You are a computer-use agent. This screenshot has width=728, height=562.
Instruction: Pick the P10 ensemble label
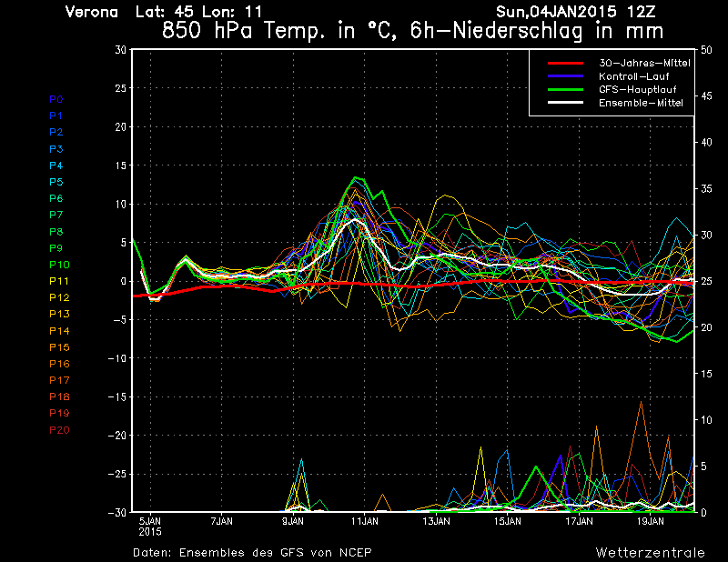click(59, 265)
